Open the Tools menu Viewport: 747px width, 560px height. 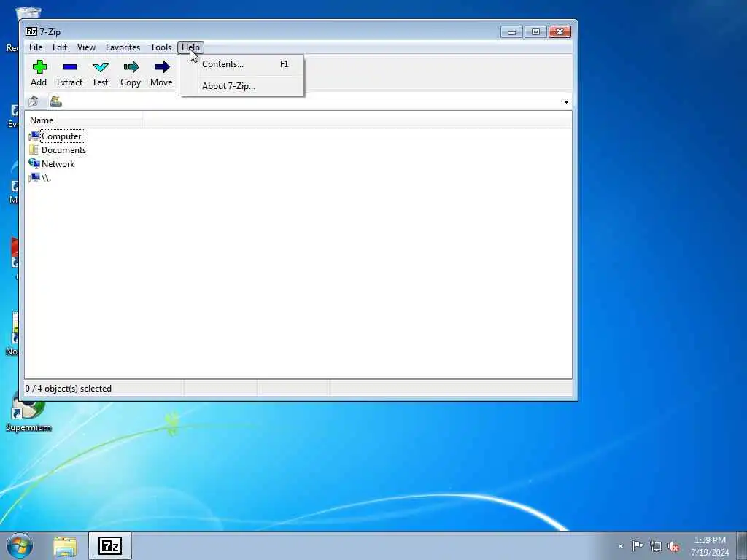point(160,47)
